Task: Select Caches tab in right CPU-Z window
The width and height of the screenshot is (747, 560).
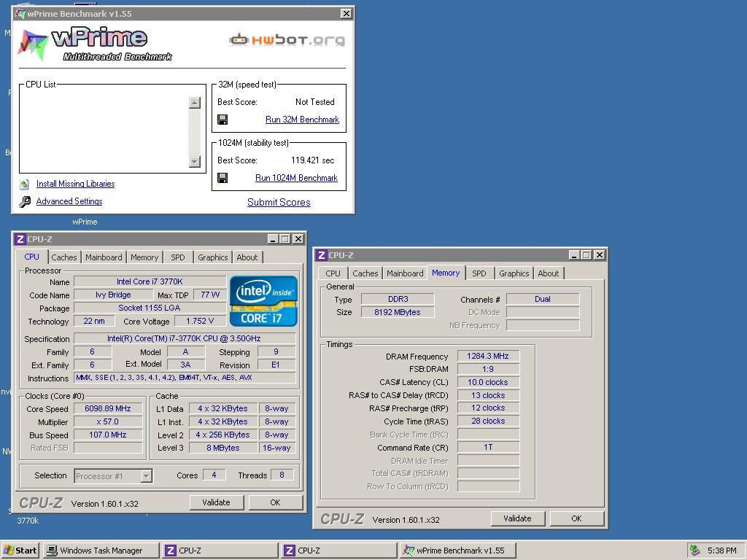Action: [365, 273]
